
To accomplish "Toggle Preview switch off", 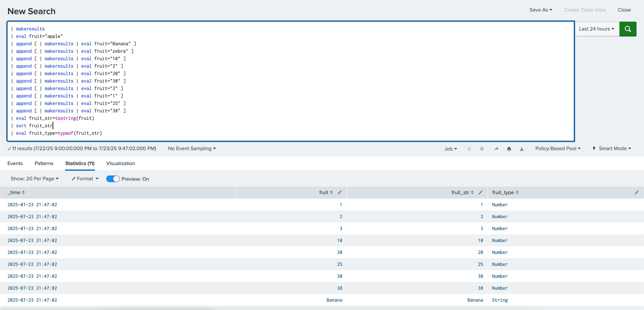I will click(x=113, y=179).
